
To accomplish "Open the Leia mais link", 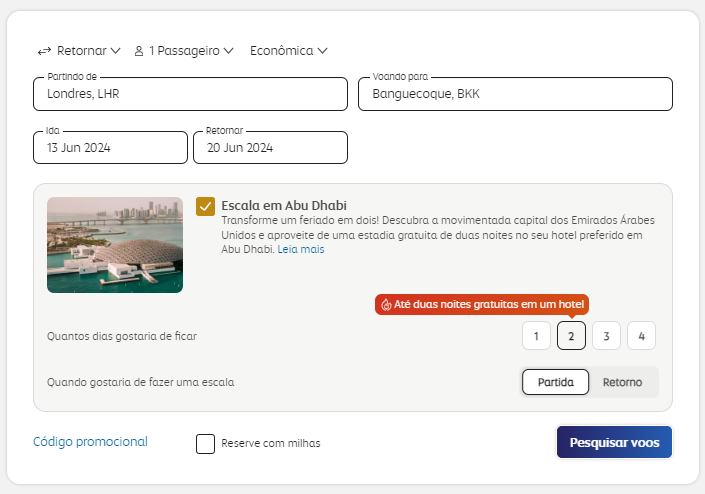I will tap(301, 249).
